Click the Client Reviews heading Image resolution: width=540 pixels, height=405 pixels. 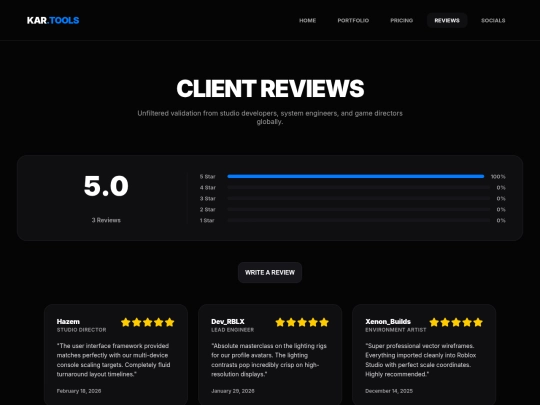pos(270,89)
